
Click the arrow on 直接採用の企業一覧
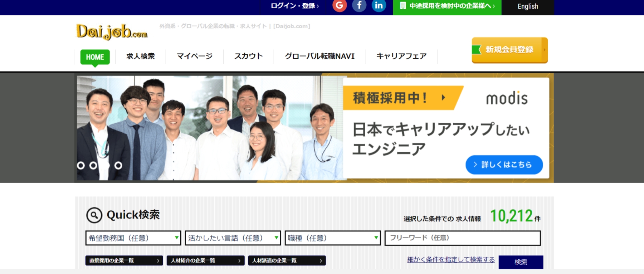click(158, 261)
